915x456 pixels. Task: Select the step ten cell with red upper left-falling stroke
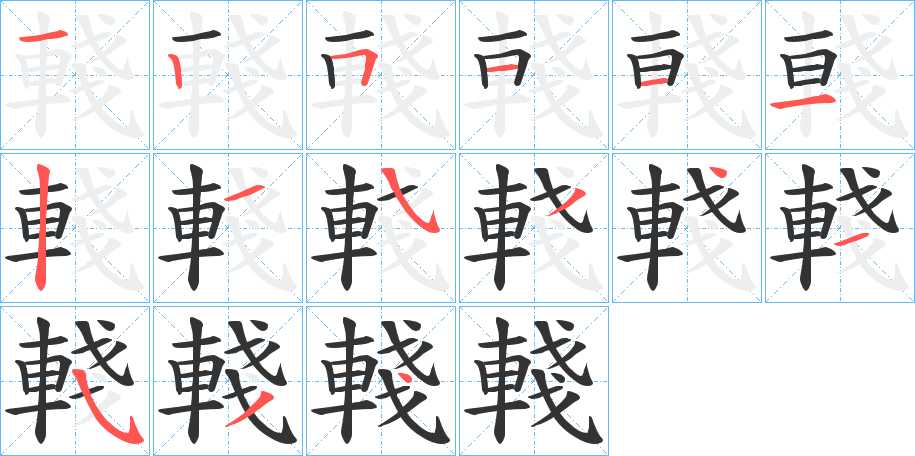534,228
